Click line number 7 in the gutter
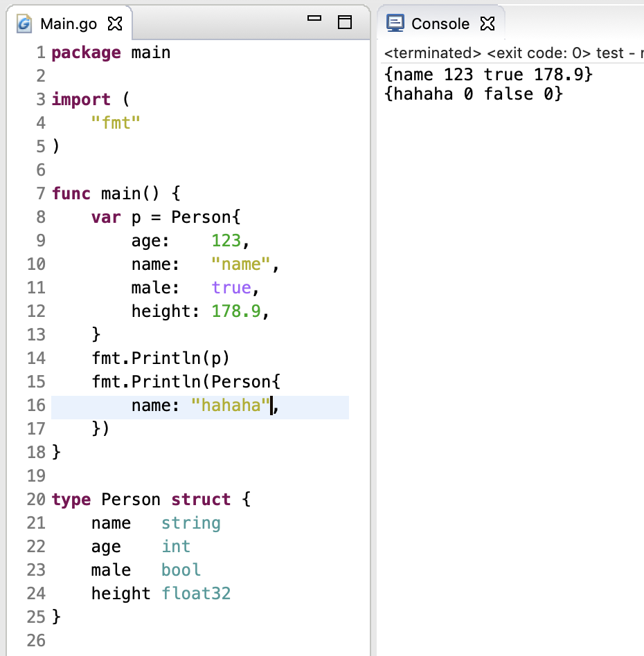Viewport: 644px width, 656px height. coord(40,194)
